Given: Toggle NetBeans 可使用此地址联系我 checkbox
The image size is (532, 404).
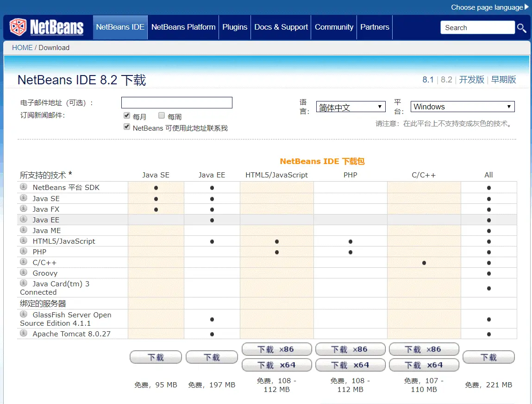Looking at the screenshot, I should [x=127, y=126].
